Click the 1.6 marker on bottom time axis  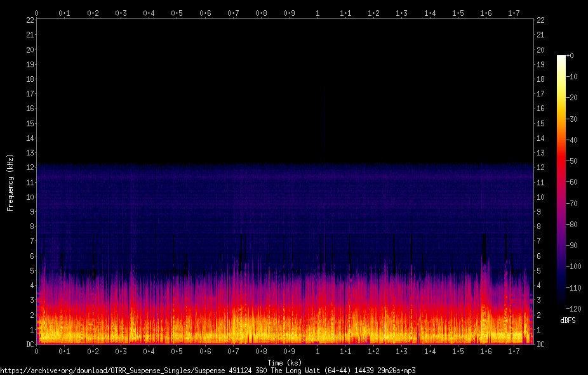pyautogui.click(x=486, y=352)
